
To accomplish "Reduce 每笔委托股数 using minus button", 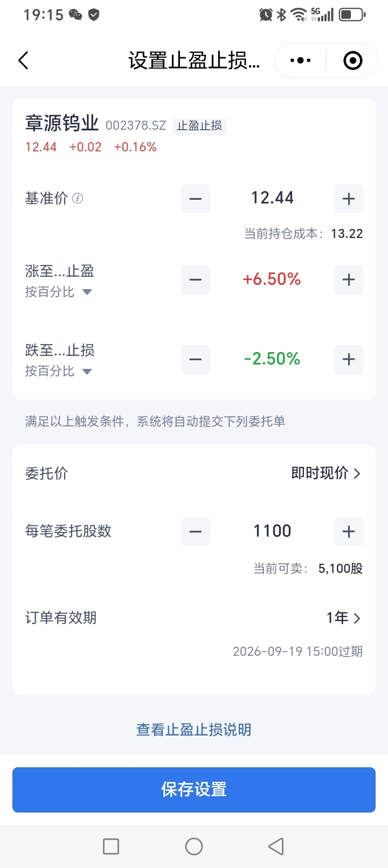I will 196,531.
